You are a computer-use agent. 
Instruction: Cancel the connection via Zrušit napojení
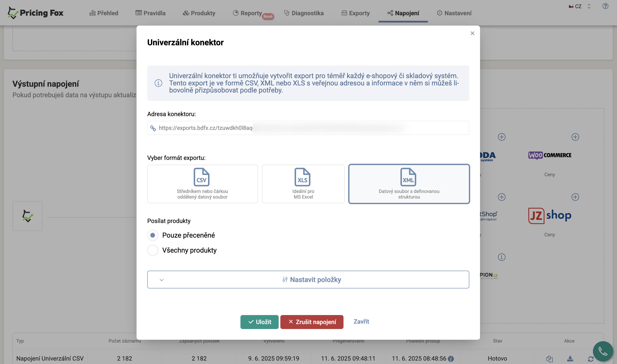pyautogui.click(x=312, y=322)
